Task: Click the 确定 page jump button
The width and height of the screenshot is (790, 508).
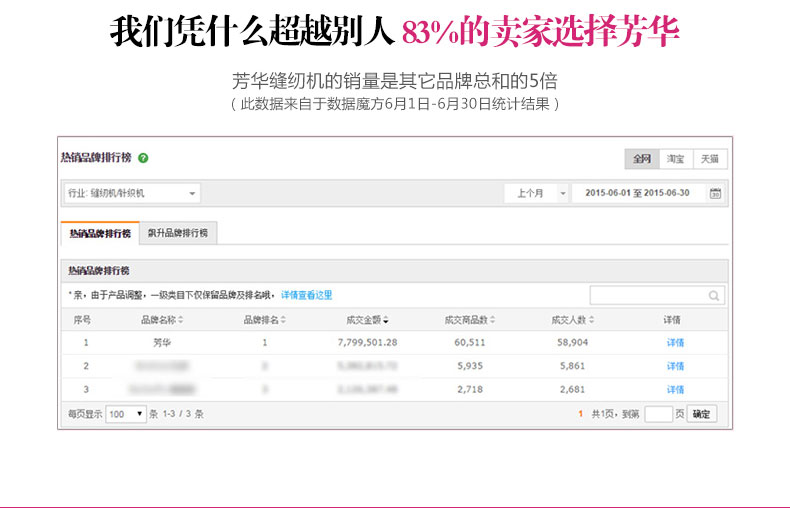Action: tap(701, 414)
